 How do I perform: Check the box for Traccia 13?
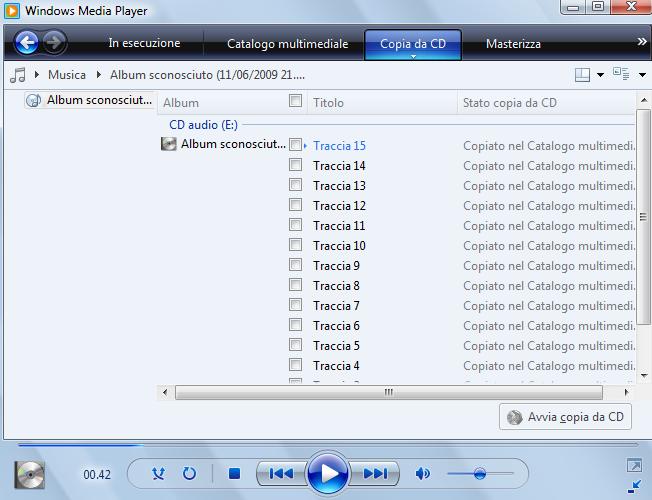pyautogui.click(x=295, y=184)
